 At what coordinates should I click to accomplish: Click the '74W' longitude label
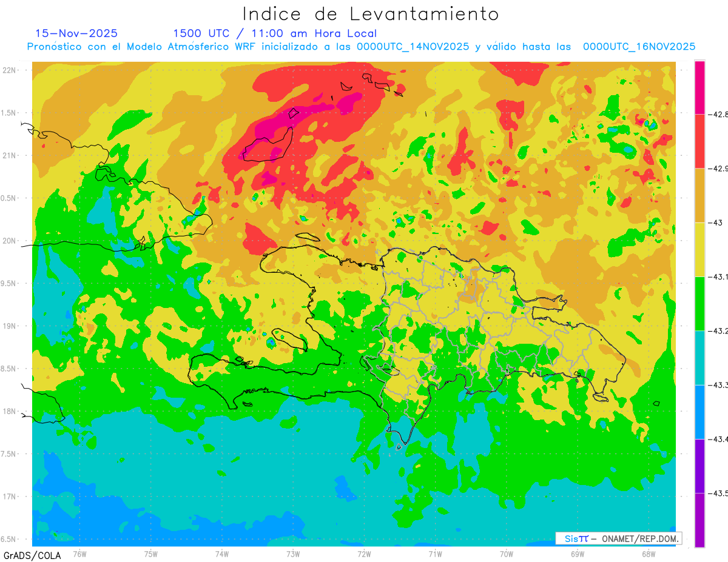[x=222, y=554]
